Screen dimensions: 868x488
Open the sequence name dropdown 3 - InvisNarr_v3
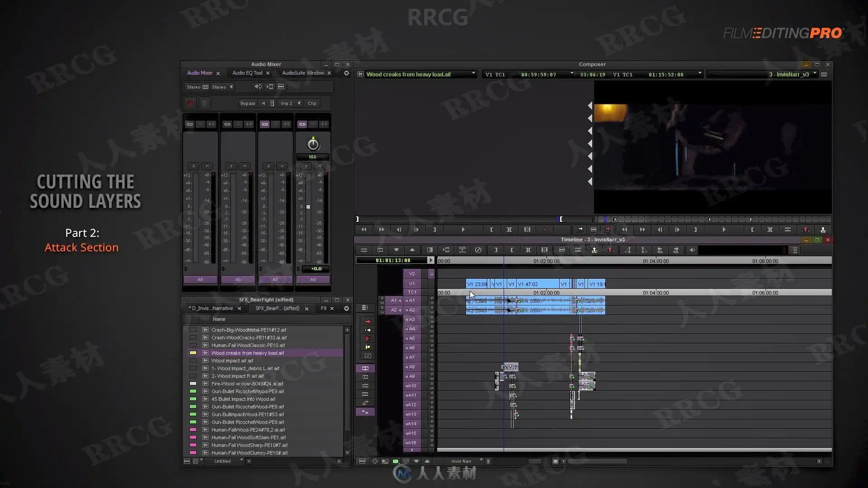coord(815,74)
